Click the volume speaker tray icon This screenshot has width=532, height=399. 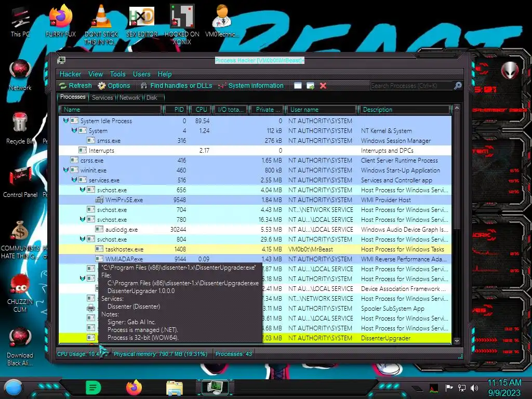click(x=474, y=388)
